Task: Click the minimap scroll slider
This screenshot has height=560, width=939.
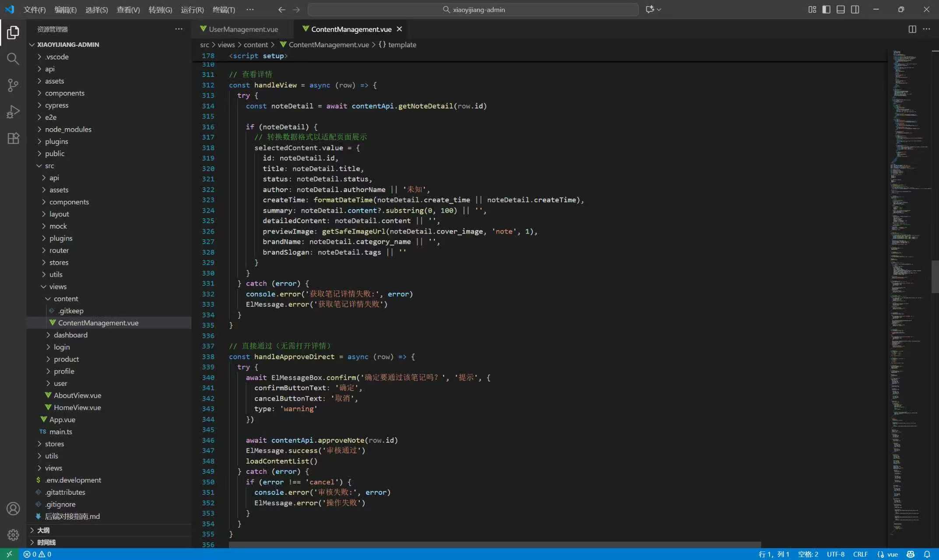Action: point(935,276)
